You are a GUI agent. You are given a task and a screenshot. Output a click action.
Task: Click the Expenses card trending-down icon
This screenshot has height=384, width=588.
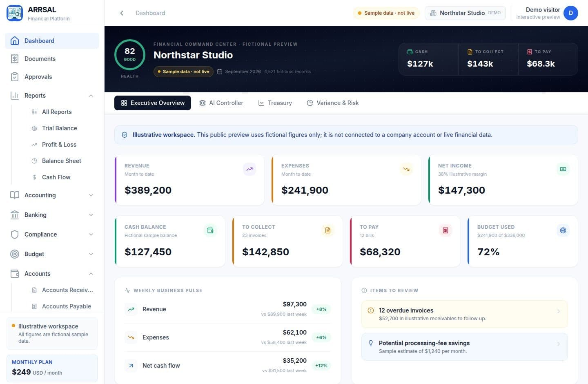[x=406, y=169]
